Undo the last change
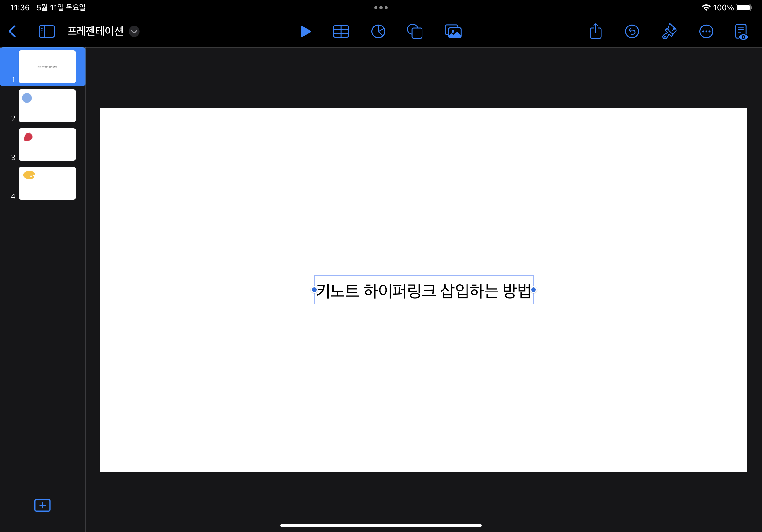 (632, 32)
